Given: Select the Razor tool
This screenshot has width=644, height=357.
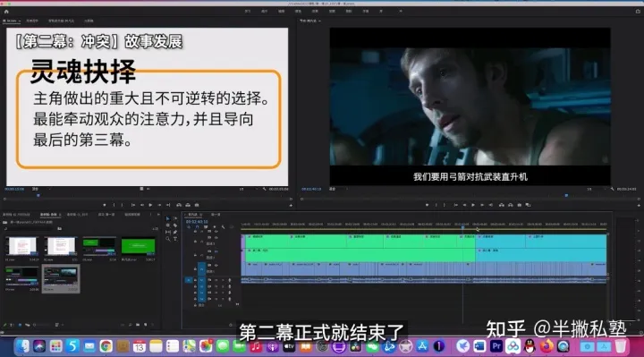Looking at the screenshot, I should click(175, 225).
